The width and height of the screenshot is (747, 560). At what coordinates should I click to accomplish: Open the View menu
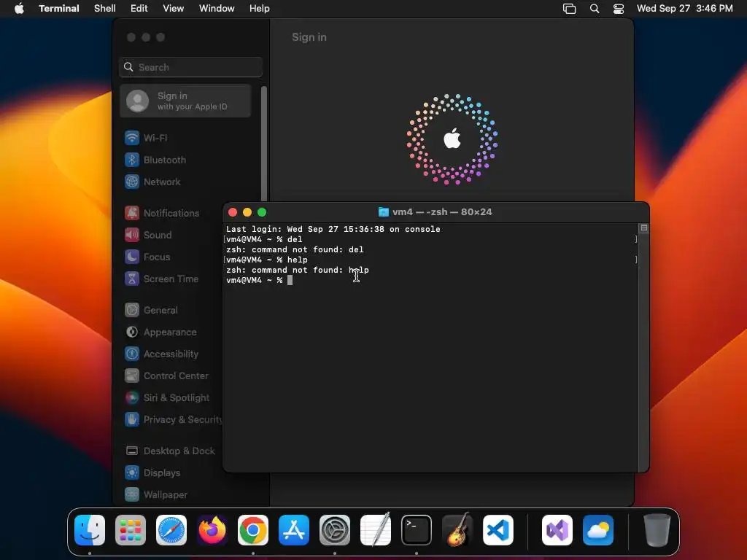pyautogui.click(x=174, y=9)
